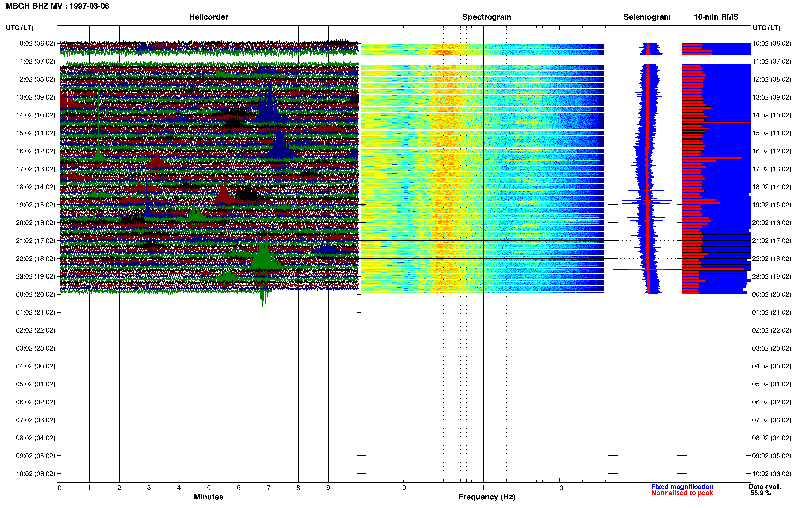Click the 'Frequency (Hz)' axis label
This screenshot has height=508, width=812.
pyautogui.click(x=487, y=497)
